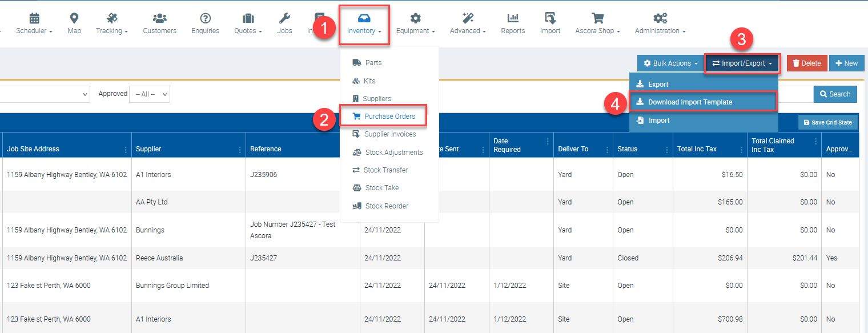
Task: Click the New button
Action: click(x=846, y=63)
